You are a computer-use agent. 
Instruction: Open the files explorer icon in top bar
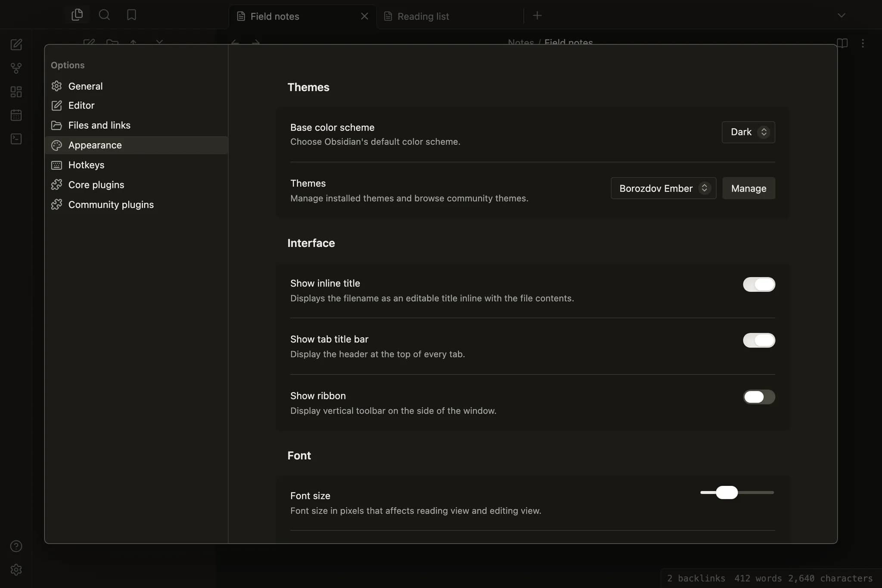tap(77, 15)
